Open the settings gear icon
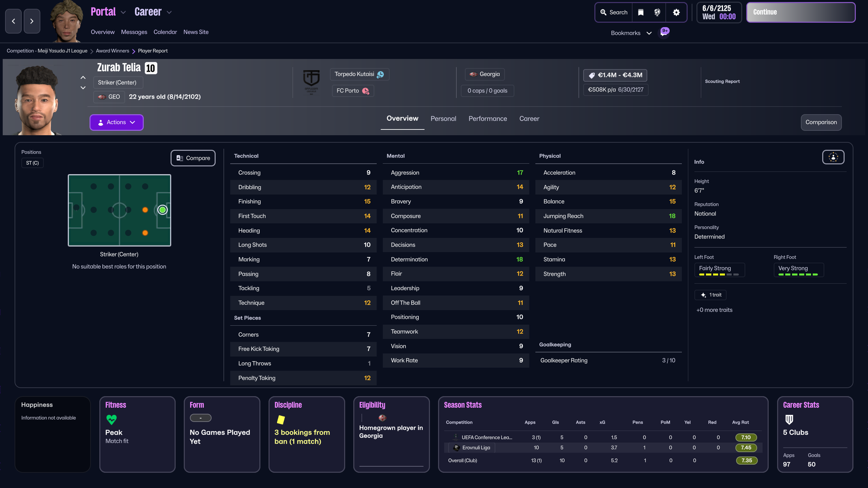Image resolution: width=868 pixels, height=488 pixels. [676, 13]
